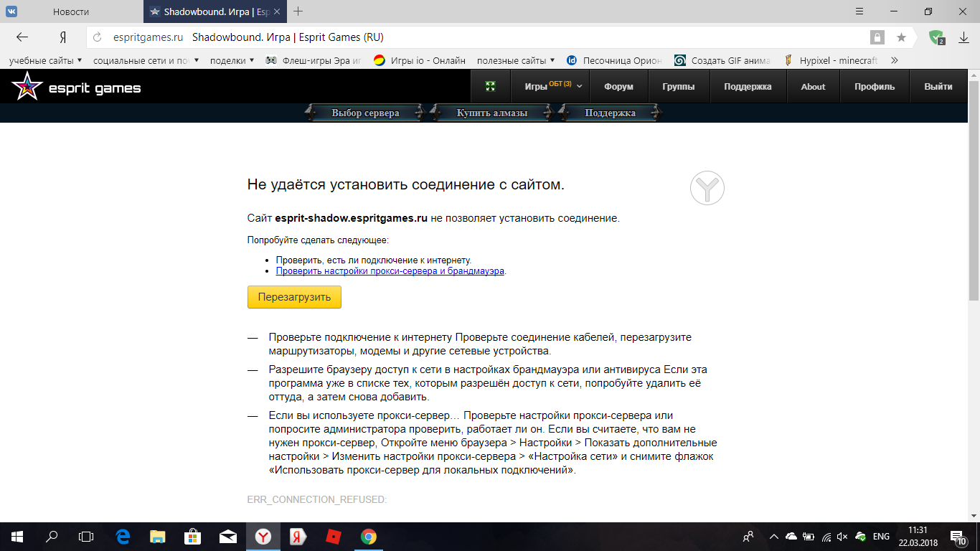Viewport: 980px width, 551px height.
Task: Switch to Yandex Browser in the taskbar
Action: pos(263,536)
